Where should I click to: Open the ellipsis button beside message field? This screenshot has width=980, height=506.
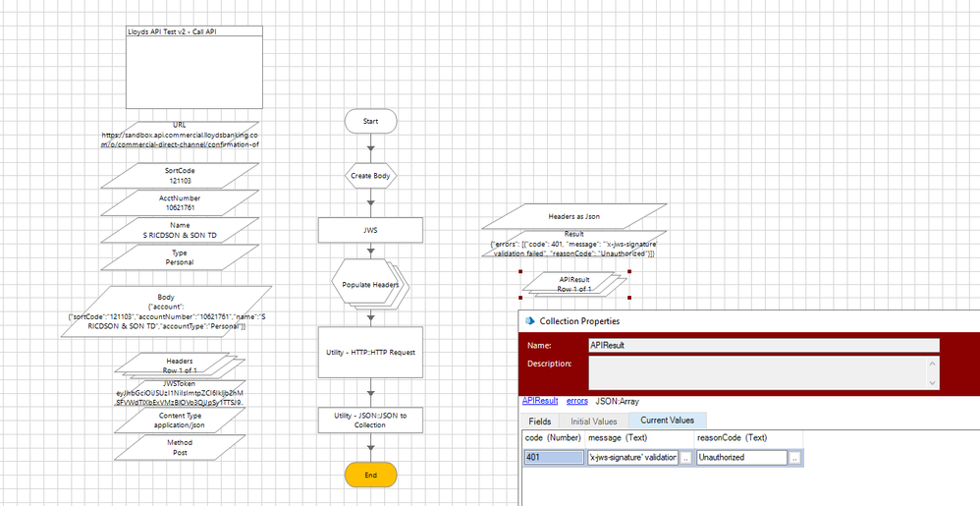[x=685, y=458]
